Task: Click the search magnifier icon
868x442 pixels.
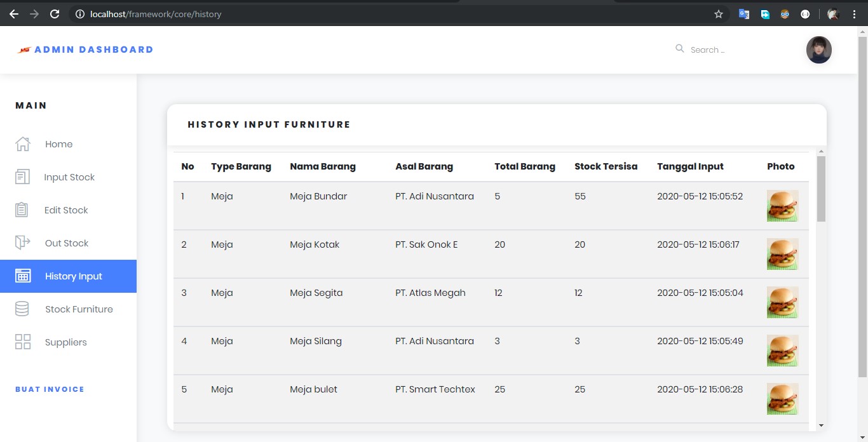Action: click(680, 49)
